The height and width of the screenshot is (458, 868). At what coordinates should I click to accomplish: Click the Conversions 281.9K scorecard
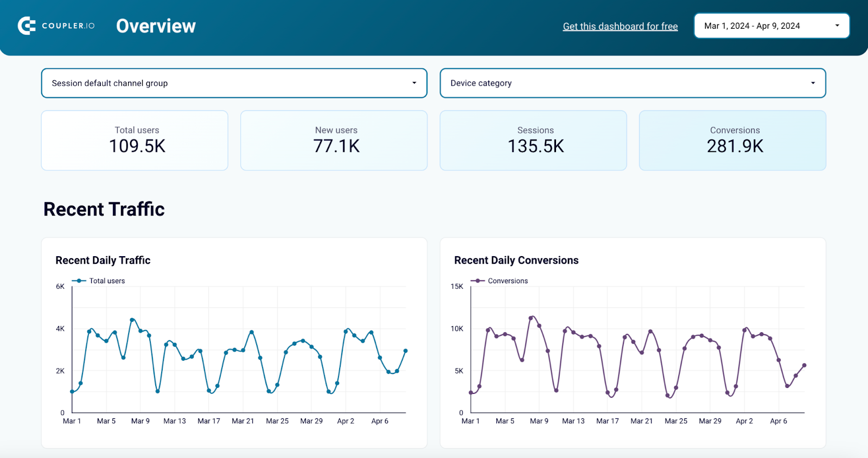(x=732, y=141)
